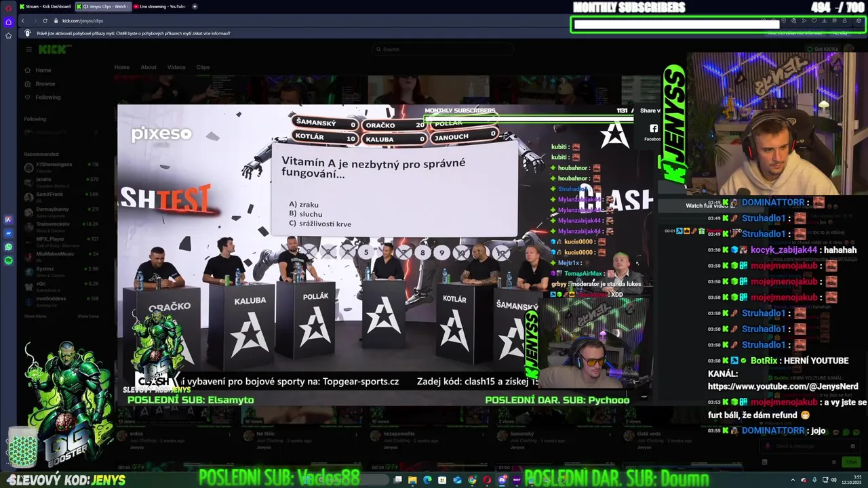Open Opera sidebar home workspace icon

[8, 22]
